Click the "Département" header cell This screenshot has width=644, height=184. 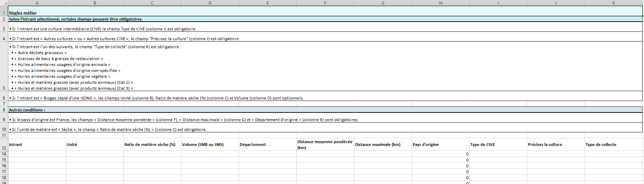pos(267,145)
